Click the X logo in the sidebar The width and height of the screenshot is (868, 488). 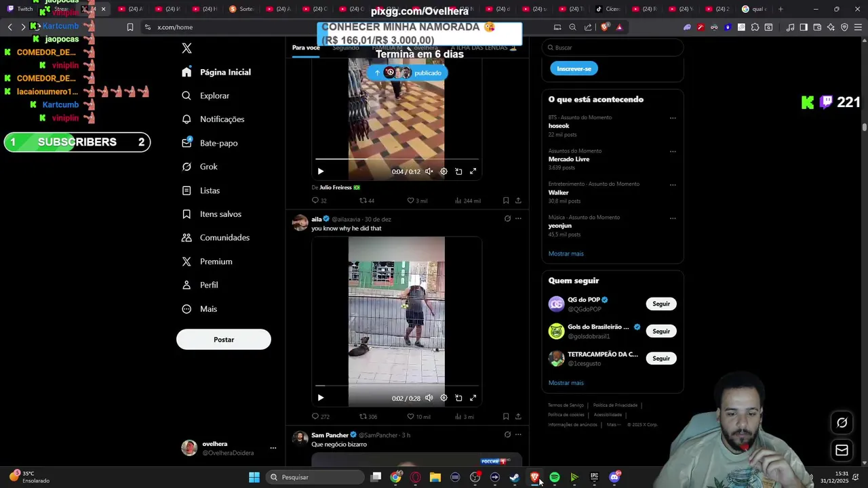tap(187, 48)
